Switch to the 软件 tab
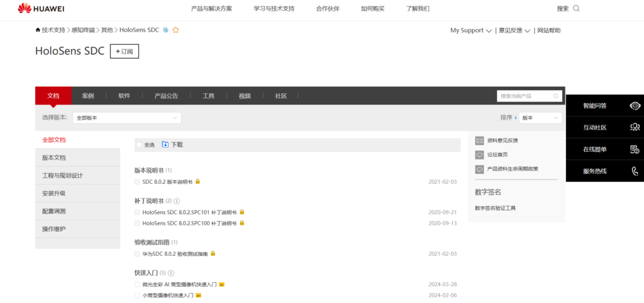Screen dimensions: 644x303 coord(124,96)
